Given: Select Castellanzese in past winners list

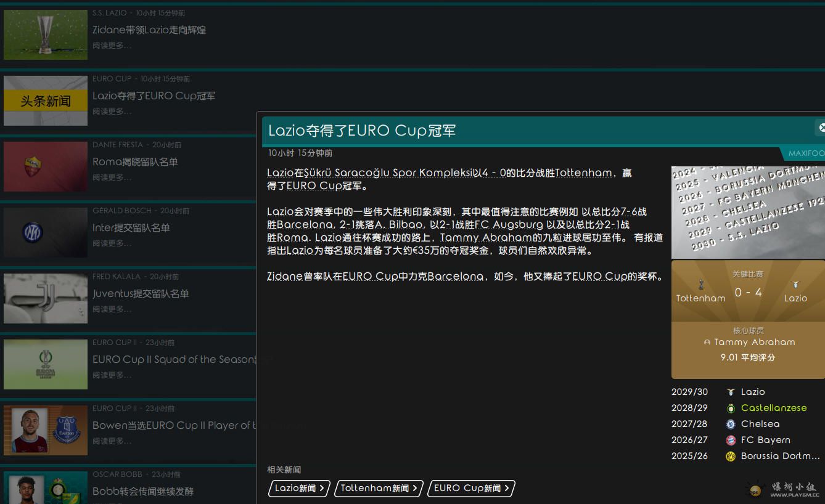Looking at the screenshot, I should (774, 408).
